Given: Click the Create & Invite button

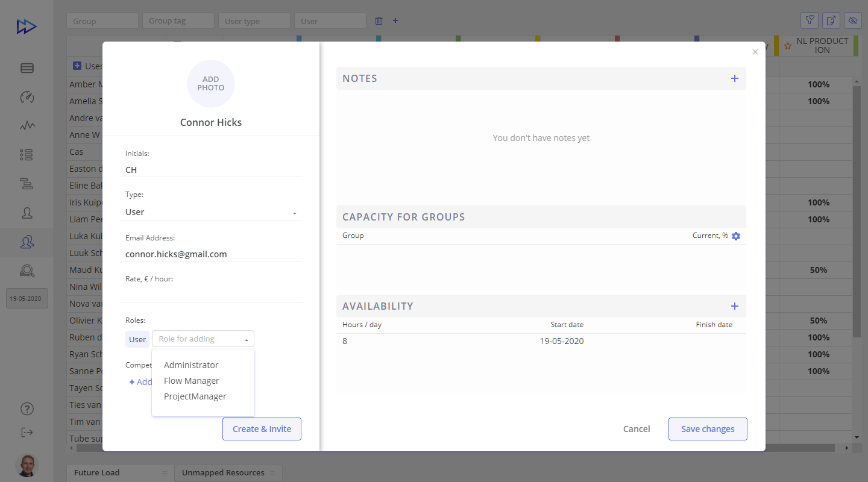Looking at the screenshot, I should pos(262,429).
